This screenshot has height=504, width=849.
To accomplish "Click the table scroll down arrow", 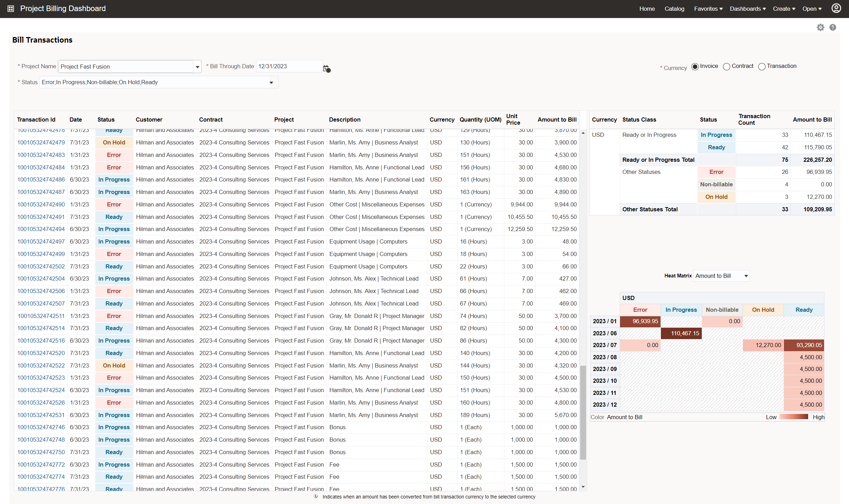I will (x=583, y=487).
